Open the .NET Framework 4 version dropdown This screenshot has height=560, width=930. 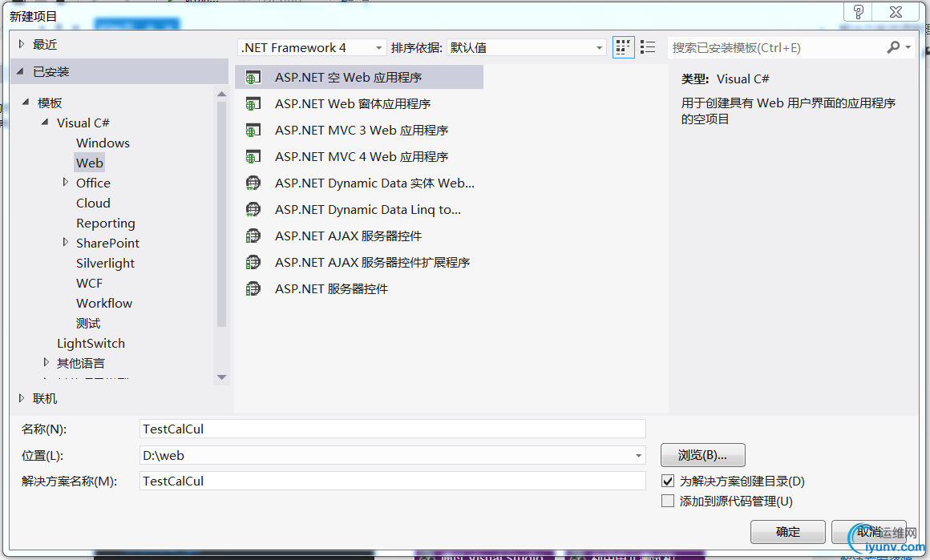[x=378, y=48]
